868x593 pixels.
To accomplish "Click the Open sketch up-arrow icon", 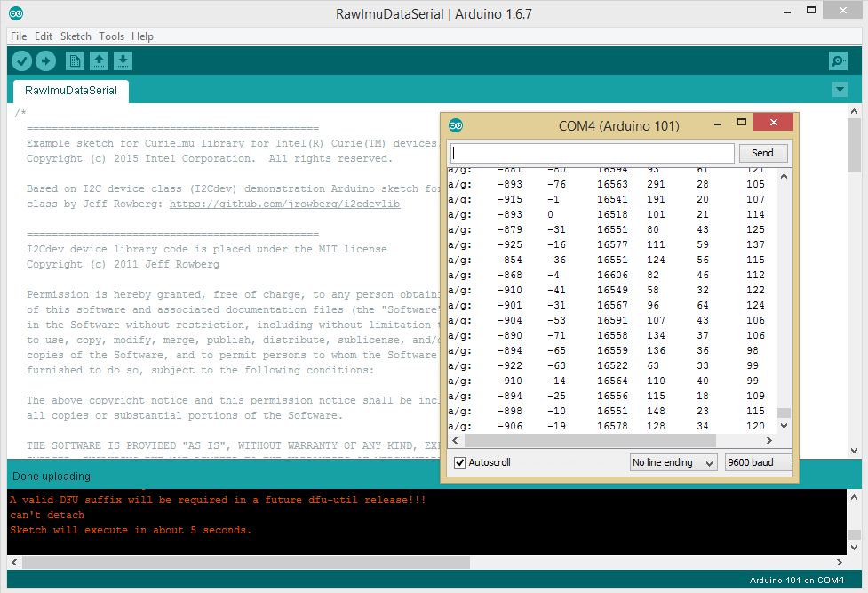I will click(x=100, y=60).
